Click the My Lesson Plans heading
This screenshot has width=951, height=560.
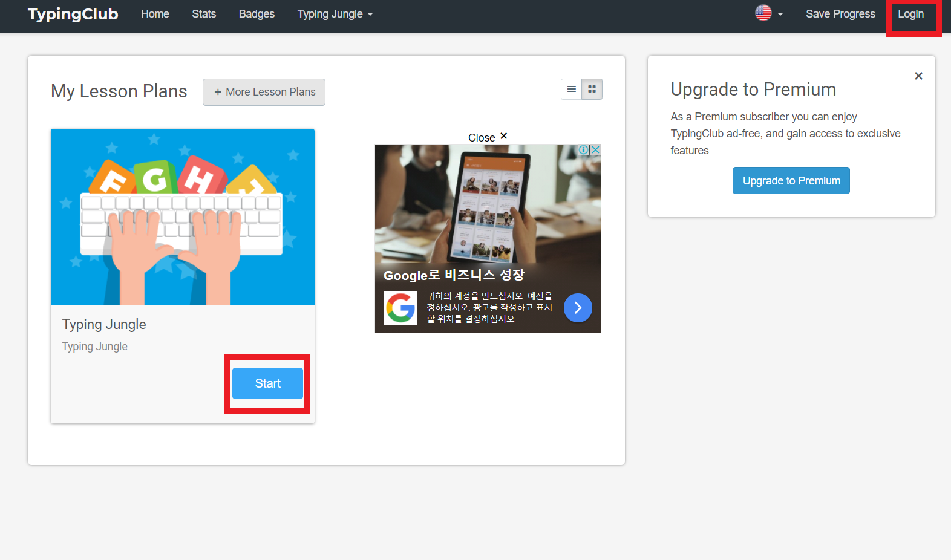click(x=119, y=91)
